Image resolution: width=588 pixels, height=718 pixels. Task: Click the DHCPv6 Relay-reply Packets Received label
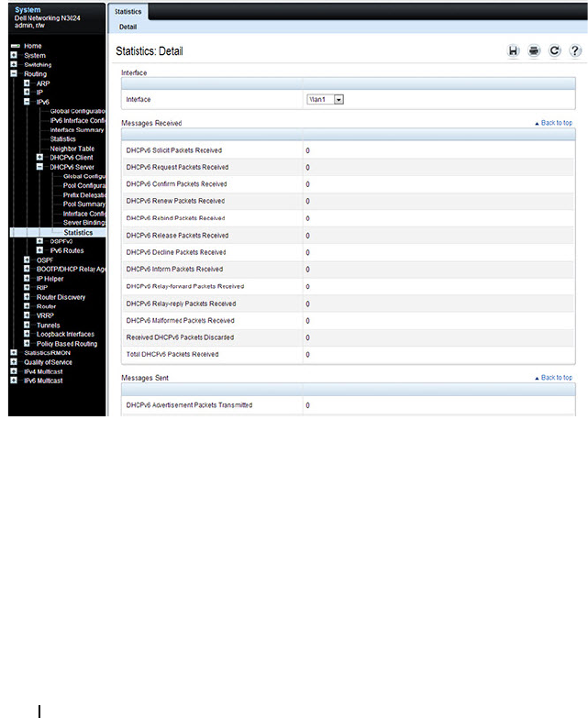click(181, 304)
